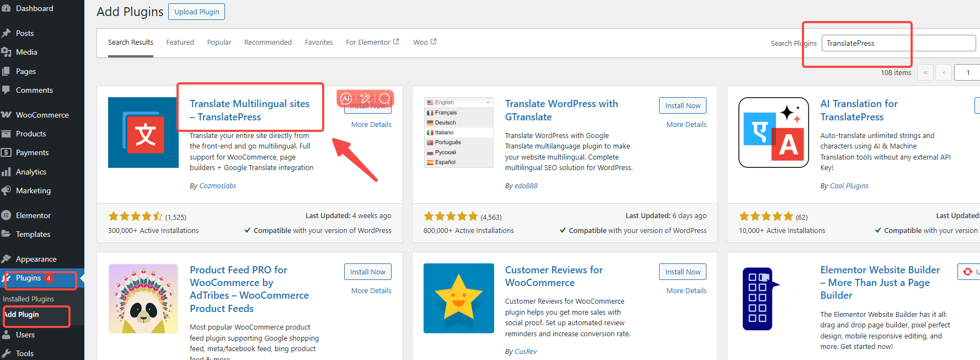The image size is (980, 360).
Task: Go to Installed Plugins in sidebar
Action: [29, 299]
